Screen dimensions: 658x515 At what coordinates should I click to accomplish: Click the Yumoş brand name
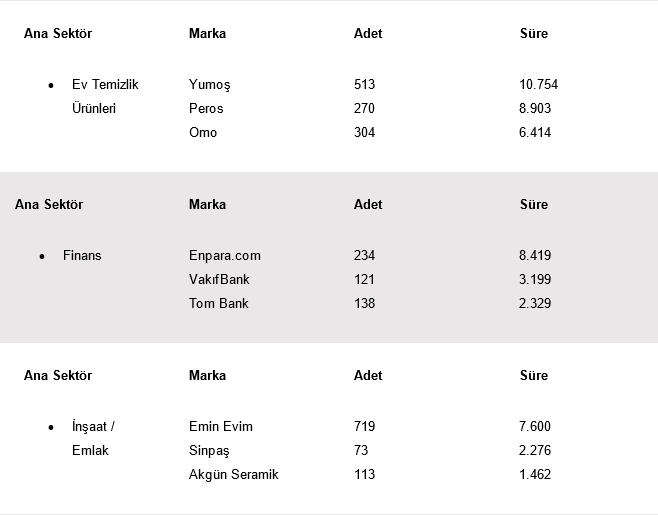[210, 85]
